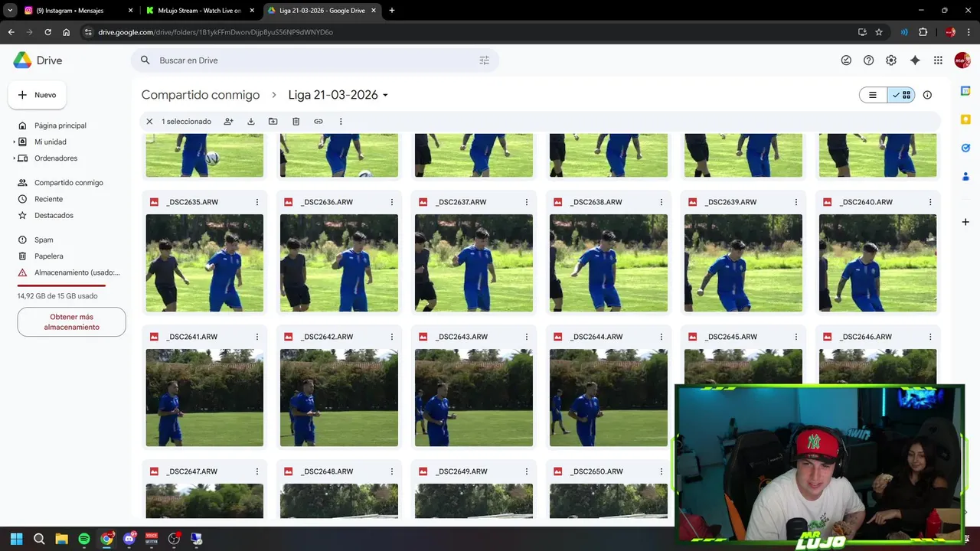
Task: Select the _DSC2641.ARW thumbnail
Action: point(204,398)
